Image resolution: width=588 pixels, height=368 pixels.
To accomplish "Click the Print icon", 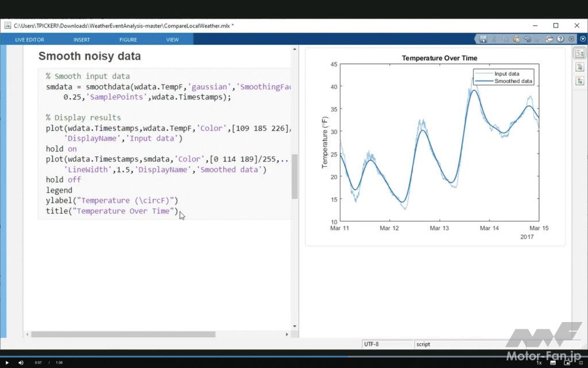I will click(550, 39).
